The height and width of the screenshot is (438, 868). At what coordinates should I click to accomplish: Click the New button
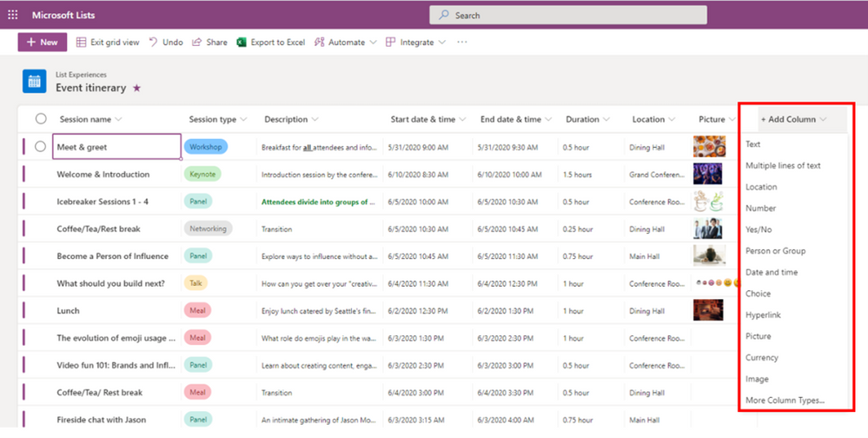[x=42, y=42]
